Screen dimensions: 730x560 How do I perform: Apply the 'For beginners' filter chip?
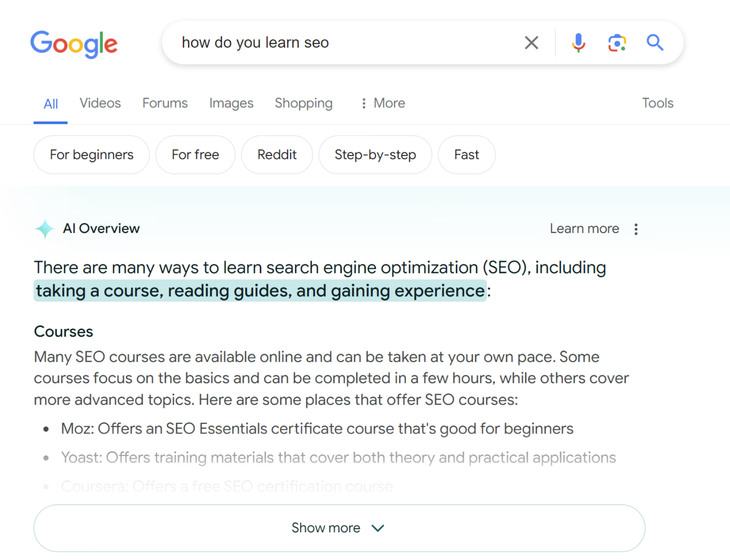pos(91,155)
